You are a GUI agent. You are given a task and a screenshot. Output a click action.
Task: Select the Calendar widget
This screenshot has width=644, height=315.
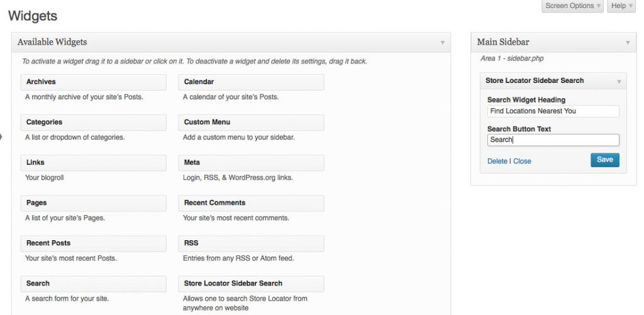click(251, 82)
